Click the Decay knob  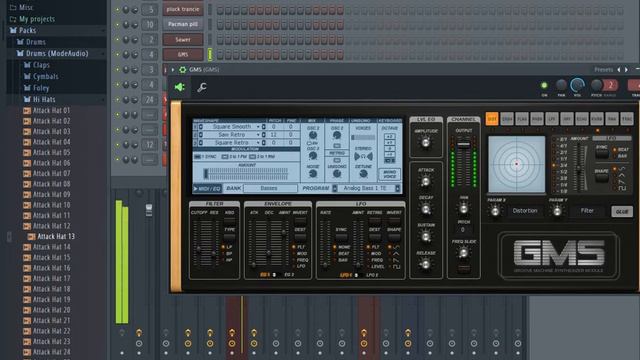426,209
